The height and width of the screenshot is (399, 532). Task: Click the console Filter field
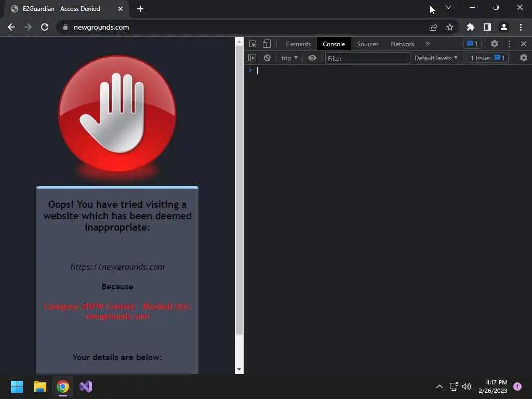click(367, 58)
